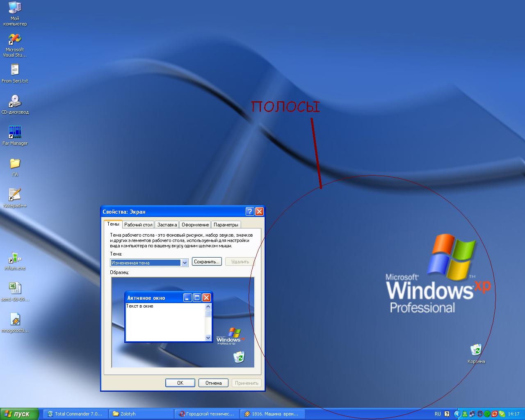525x420 pixels.
Task: Switch to the Рабочий стол tab
Action: tap(138, 225)
